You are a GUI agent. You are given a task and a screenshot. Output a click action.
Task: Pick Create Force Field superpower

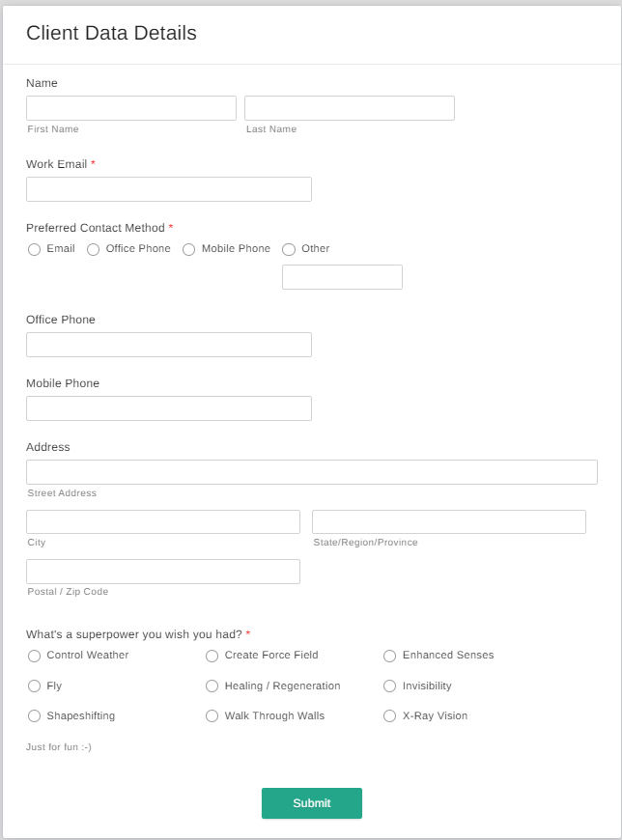point(212,657)
